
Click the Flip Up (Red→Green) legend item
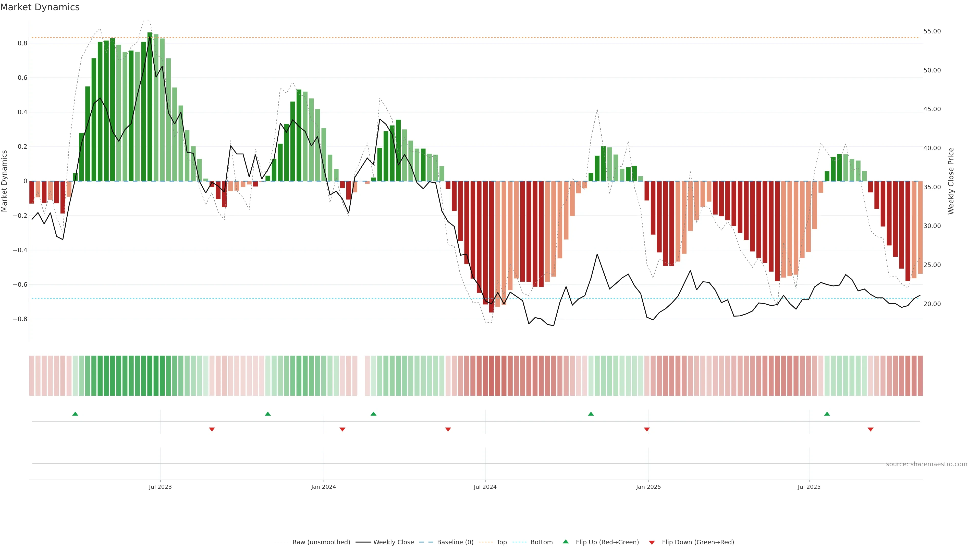pos(607,542)
